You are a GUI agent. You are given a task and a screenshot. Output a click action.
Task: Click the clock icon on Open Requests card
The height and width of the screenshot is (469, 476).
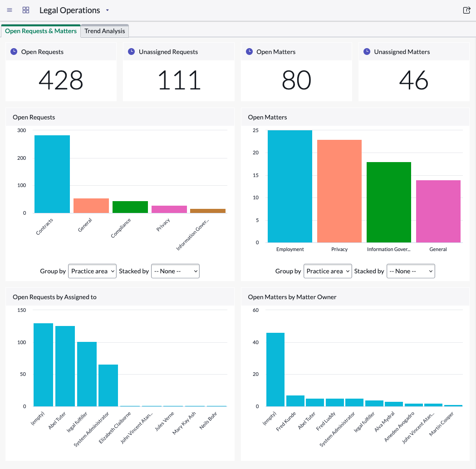pos(14,52)
